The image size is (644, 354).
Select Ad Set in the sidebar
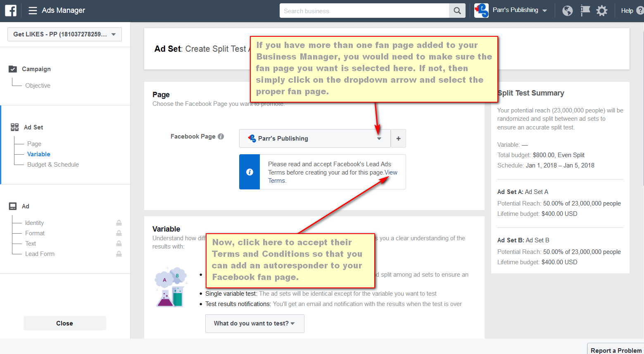(33, 127)
